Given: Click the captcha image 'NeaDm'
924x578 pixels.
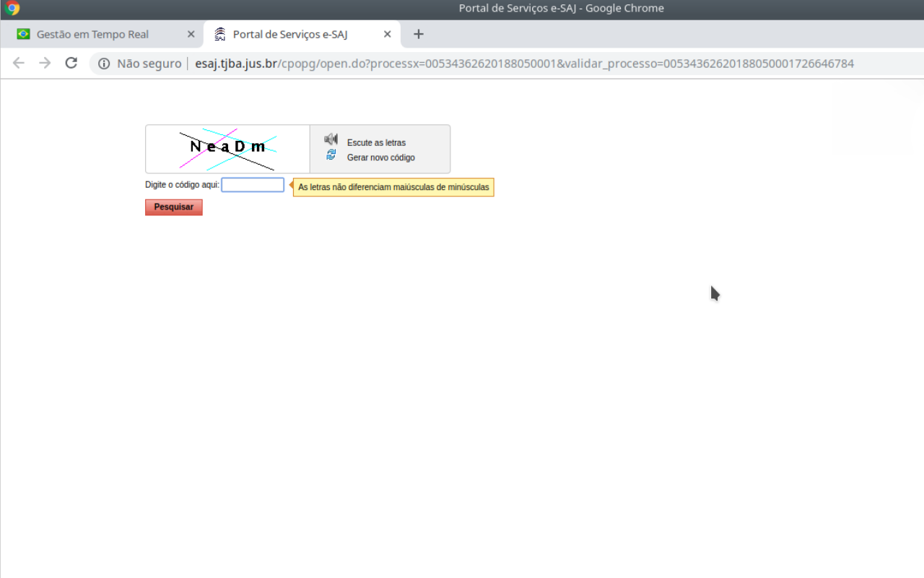Looking at the screenshot, I should 228,149.
